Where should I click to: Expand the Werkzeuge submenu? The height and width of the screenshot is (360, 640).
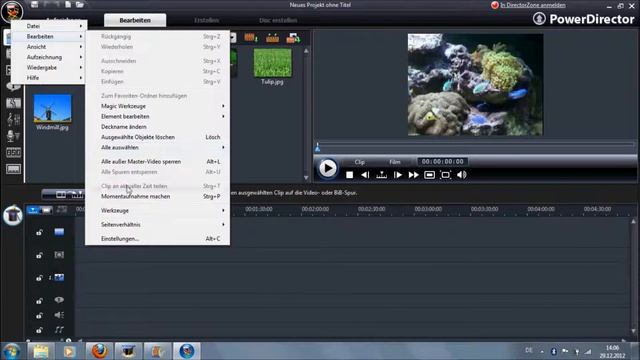pos(158,211)
